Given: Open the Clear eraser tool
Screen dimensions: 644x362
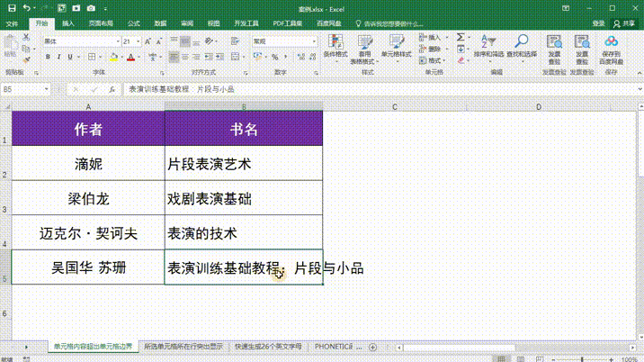Looking at the screenshot, I should click(461, 60).
